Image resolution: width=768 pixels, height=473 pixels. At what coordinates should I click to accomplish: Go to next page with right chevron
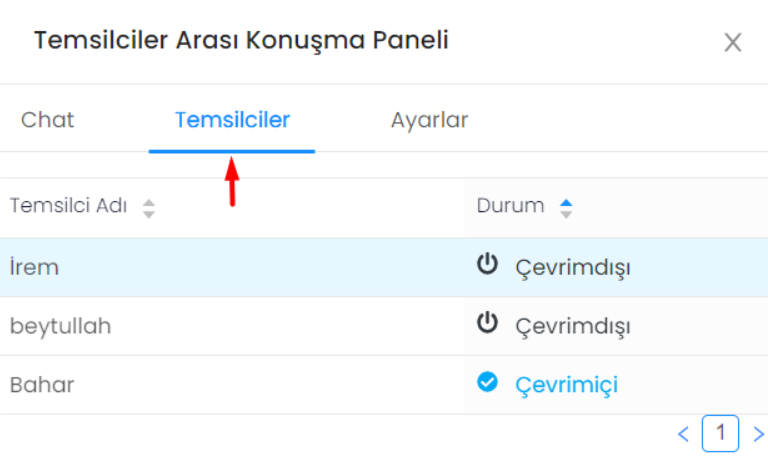759,434
